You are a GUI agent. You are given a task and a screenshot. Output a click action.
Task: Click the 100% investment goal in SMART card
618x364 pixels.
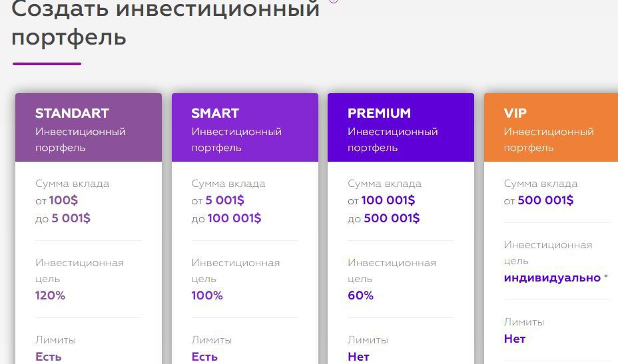(x=207, y=295)
